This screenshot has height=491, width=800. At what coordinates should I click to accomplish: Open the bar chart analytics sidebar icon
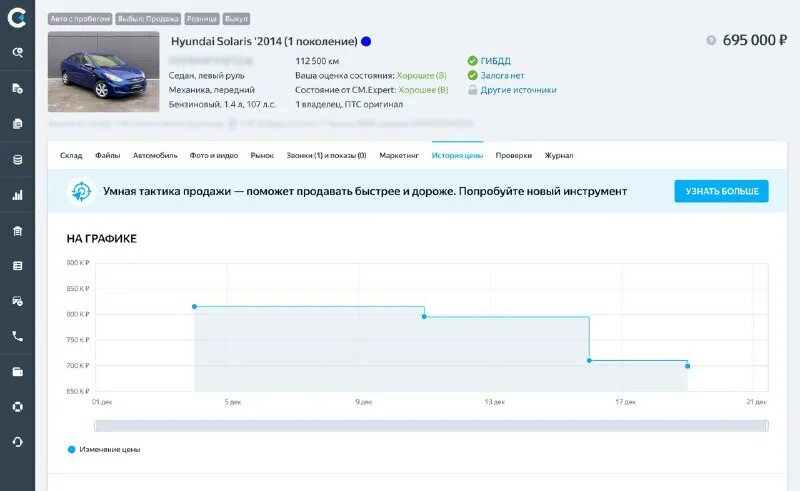click(x=17, y=195)
